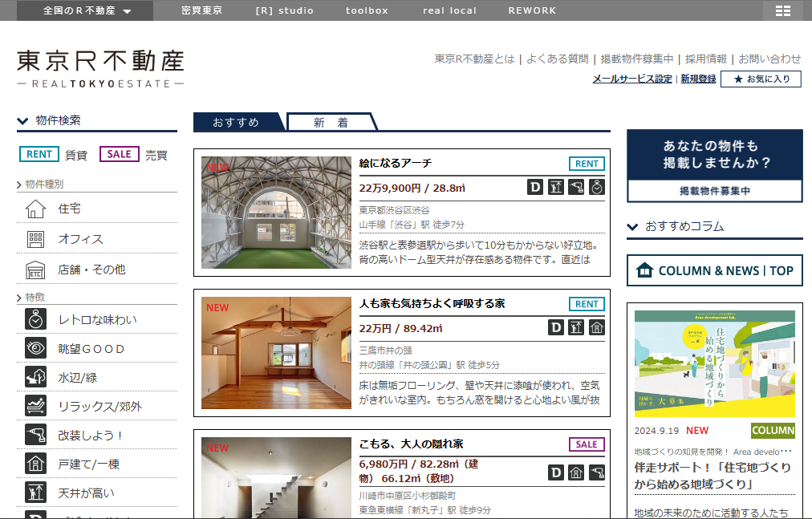Viewport: 812px width, 519px height.
Task: Add page to favorites with お気に入り button
Action: [761, 79]
